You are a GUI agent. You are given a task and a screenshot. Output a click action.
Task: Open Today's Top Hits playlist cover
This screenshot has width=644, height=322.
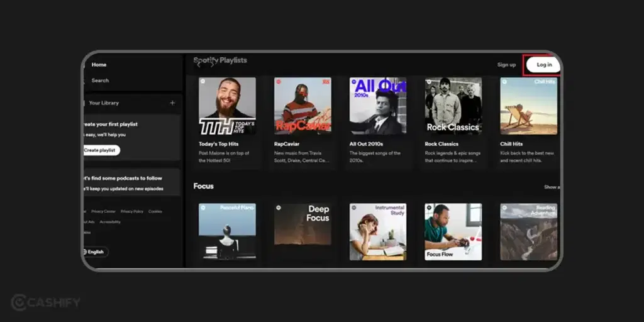(227, 106)
